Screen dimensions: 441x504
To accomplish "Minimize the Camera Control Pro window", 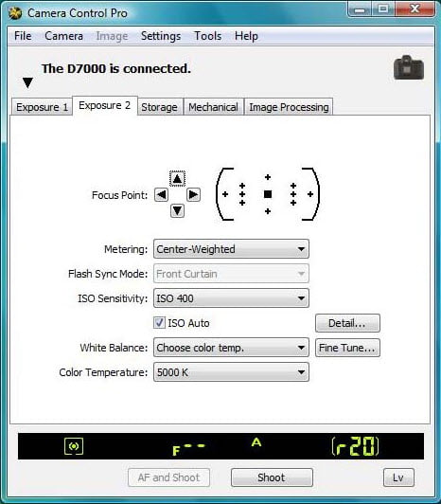I will (x=360, y=9).
